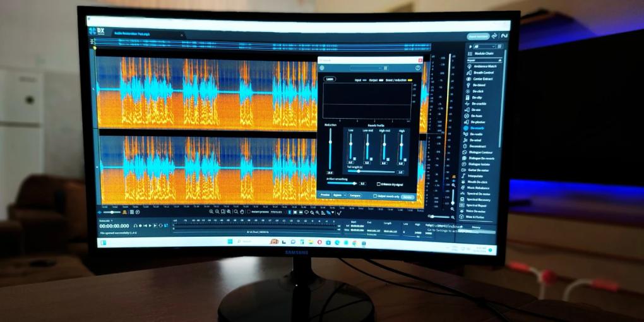Open the module filter All dropdown
The height and width of the screenshot is (322, 644).
pos(485,47)
